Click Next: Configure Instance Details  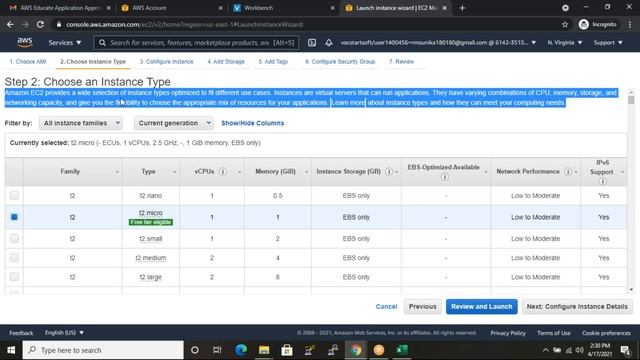coord(577,307)
